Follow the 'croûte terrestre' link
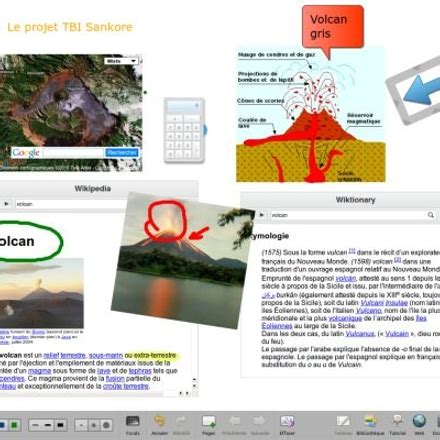 pos(126,386)
